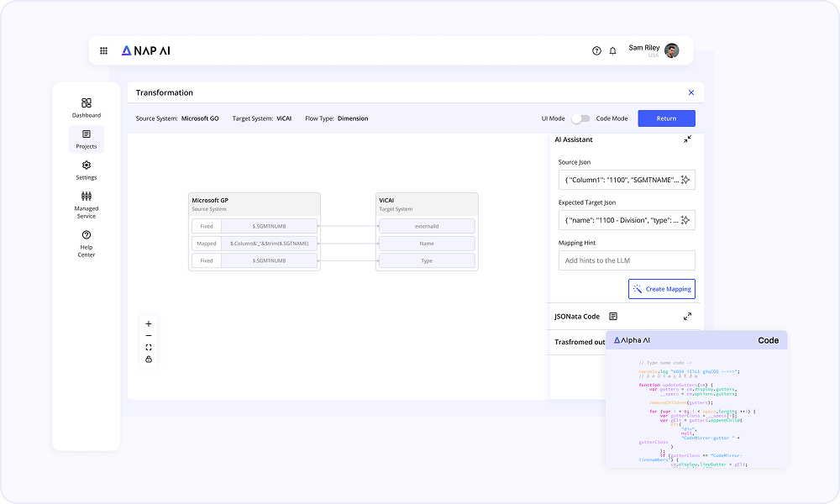Open the help question mark icon in header
This screenshot has width=840, height=504.
pos(596,51)
